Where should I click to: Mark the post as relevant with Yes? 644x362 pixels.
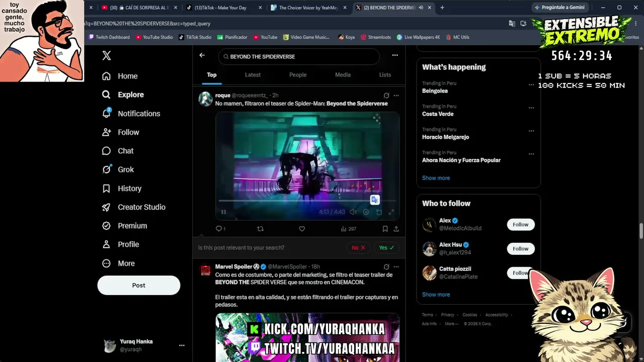386,248
